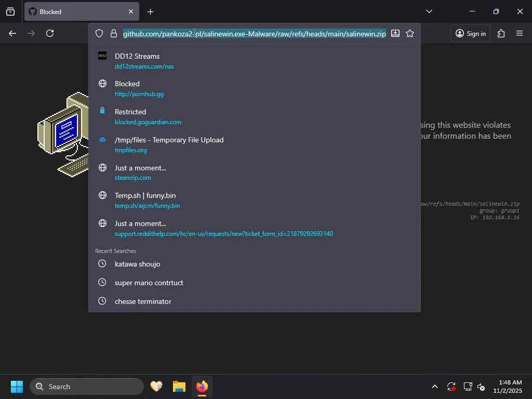Open muted volume tray icon
The height and width of the screenshot is (399, 532).
click(x=481, y=387)
